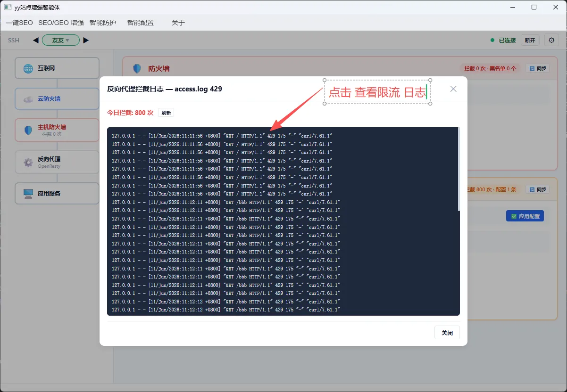Click the log panel vertical scrollbar
This screenshot has height=392, width=567.
click(x=459, y=170)
